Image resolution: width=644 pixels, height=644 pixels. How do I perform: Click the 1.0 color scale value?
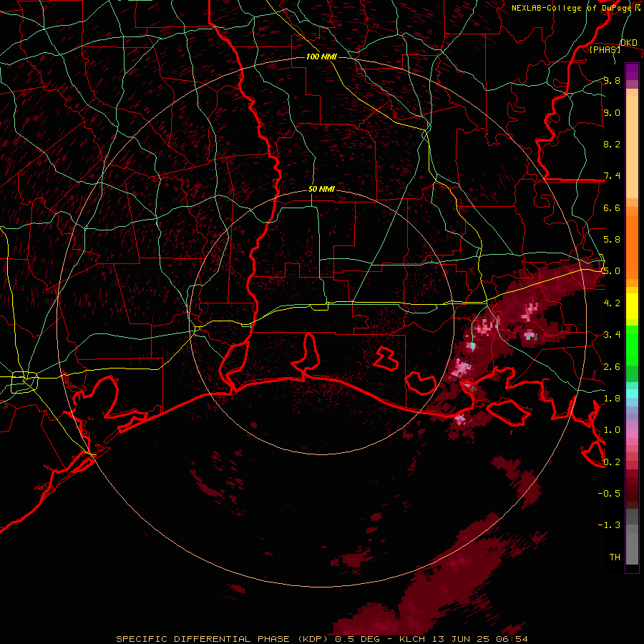(x=612, y=430)
